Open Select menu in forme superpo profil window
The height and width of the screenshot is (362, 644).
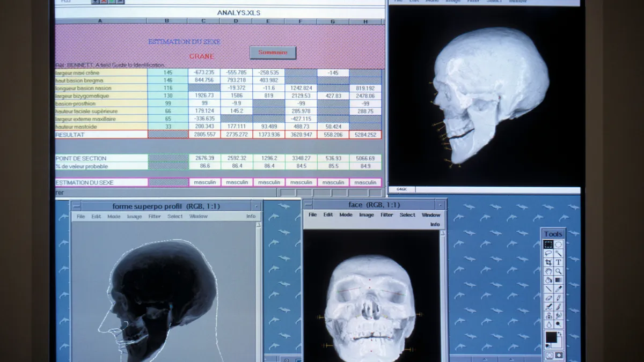pyautogui.click(x=175, y=217)
